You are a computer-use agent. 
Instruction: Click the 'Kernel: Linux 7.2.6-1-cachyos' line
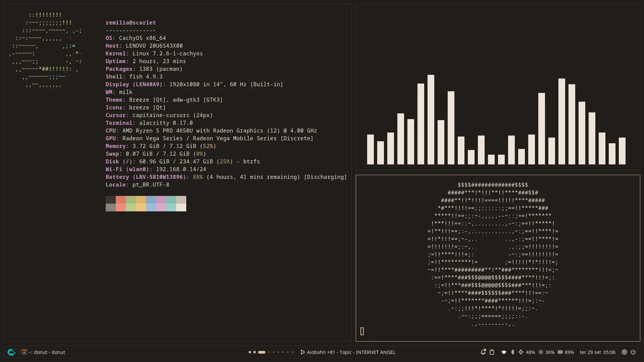pyautogui.click(x=154, y=53)
